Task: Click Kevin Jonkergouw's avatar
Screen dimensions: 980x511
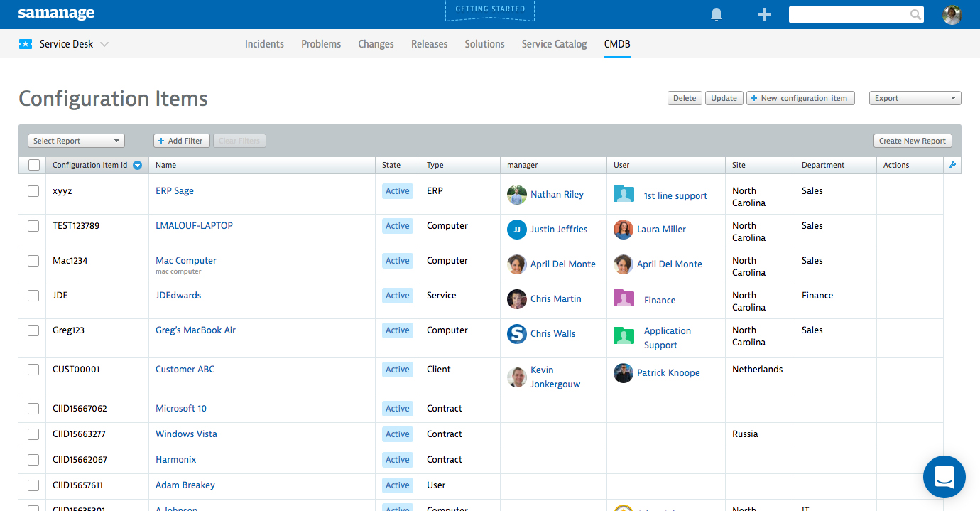Action: (x=517, y=377)
